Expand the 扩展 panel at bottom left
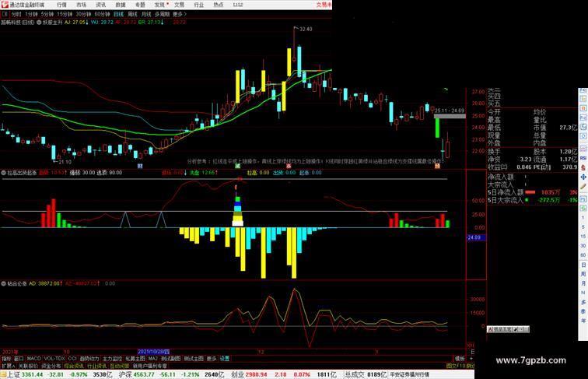Screen dimensions: 588x379 [8, 366]
